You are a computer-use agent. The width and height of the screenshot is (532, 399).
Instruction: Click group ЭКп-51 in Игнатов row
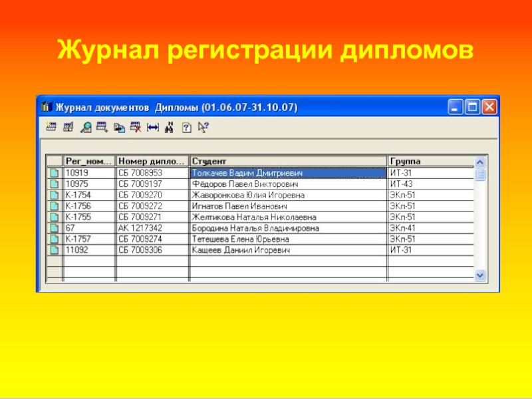(x=431, y=206)
